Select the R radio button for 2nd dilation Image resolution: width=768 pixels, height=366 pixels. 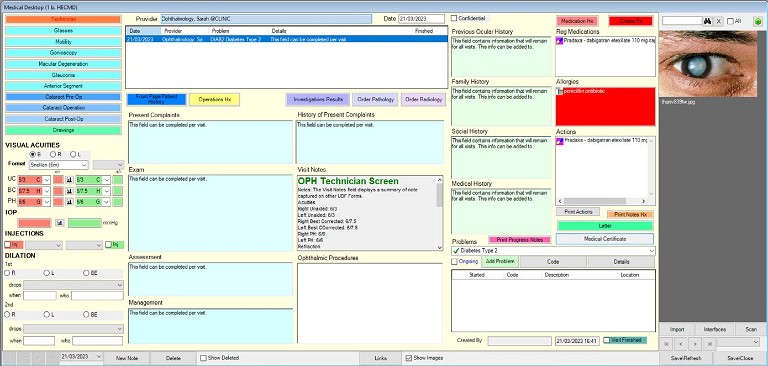(x=7, y=315)
